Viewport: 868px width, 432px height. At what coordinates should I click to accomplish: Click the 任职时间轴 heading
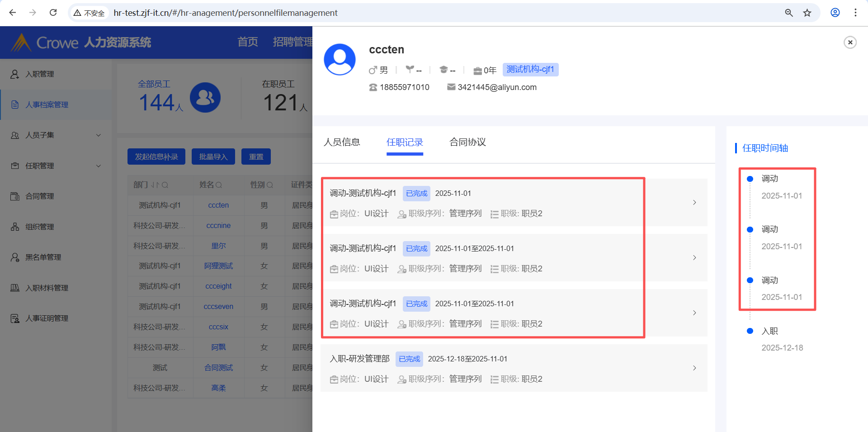tap(765, 148)
